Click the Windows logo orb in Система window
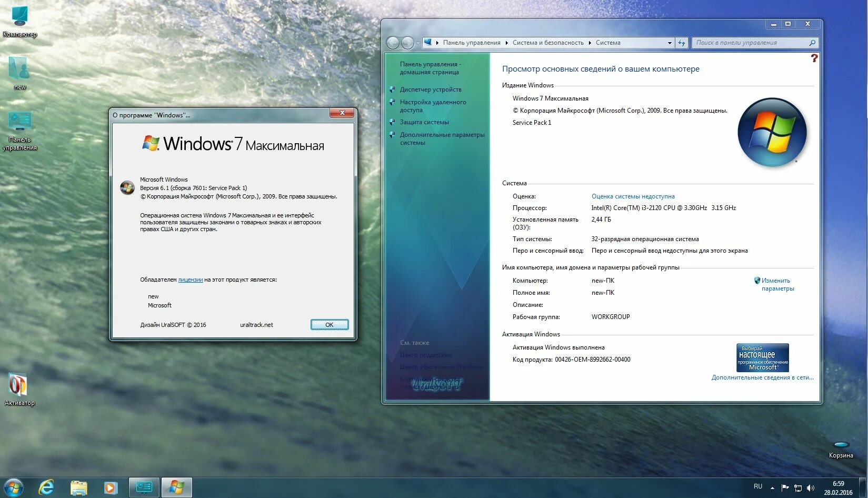 [x=772, y=133]
